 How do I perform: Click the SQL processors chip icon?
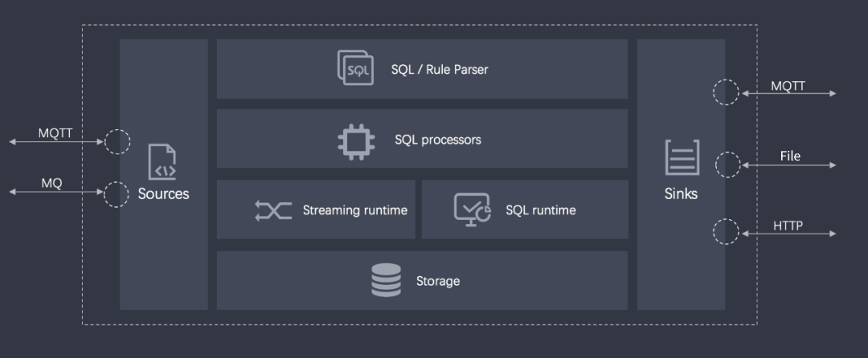tap(355, 140)
